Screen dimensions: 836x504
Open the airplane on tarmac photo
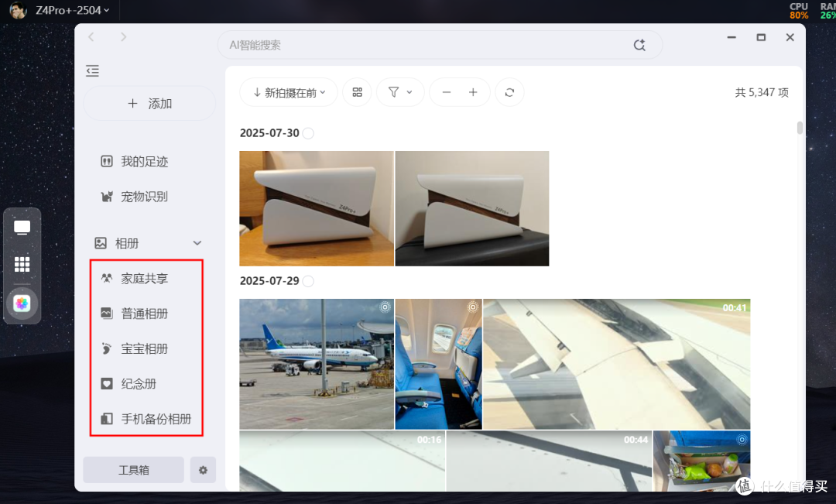point(317,365)
